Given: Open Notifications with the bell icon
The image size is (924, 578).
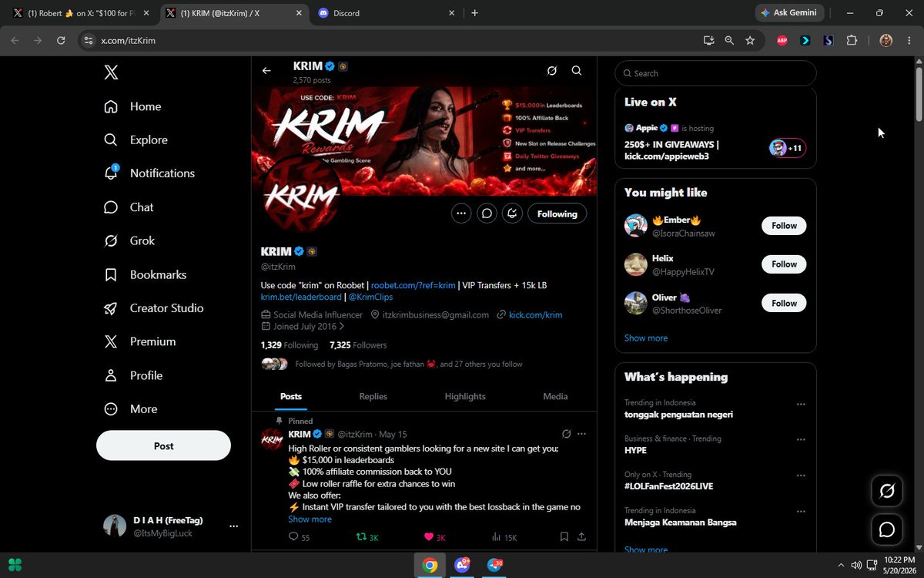Looking at the screenshot, I should click(149, 173).
